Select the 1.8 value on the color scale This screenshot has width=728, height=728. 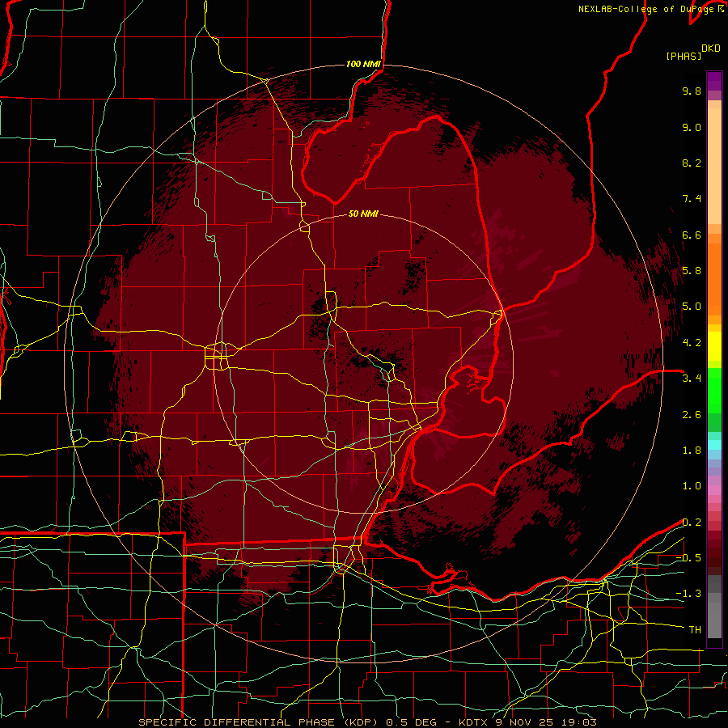pyautogui.click(x=692, y=451)
